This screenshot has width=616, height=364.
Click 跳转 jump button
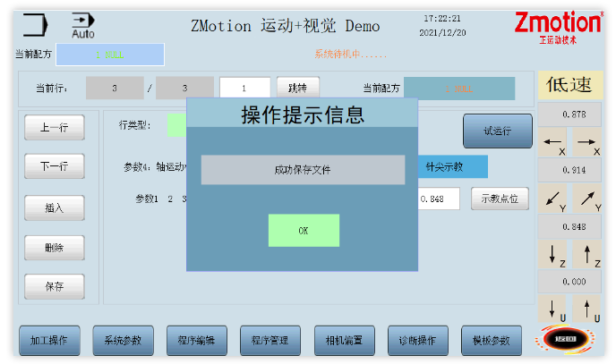click(x=298, y=88)
